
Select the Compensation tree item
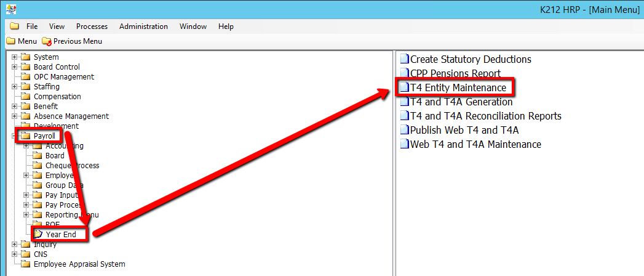click(x=57, y=97)
